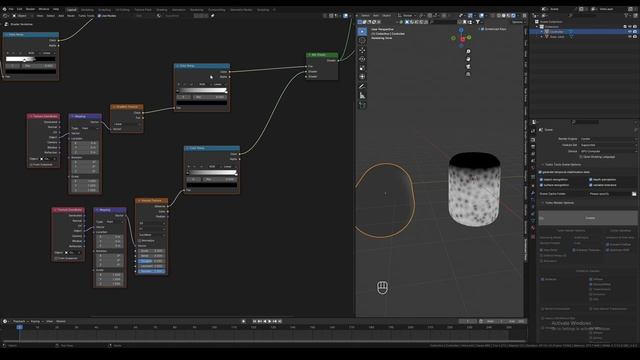Open Render Engine dropdown
Screen dimensions: 640x360
pos(608,139)
